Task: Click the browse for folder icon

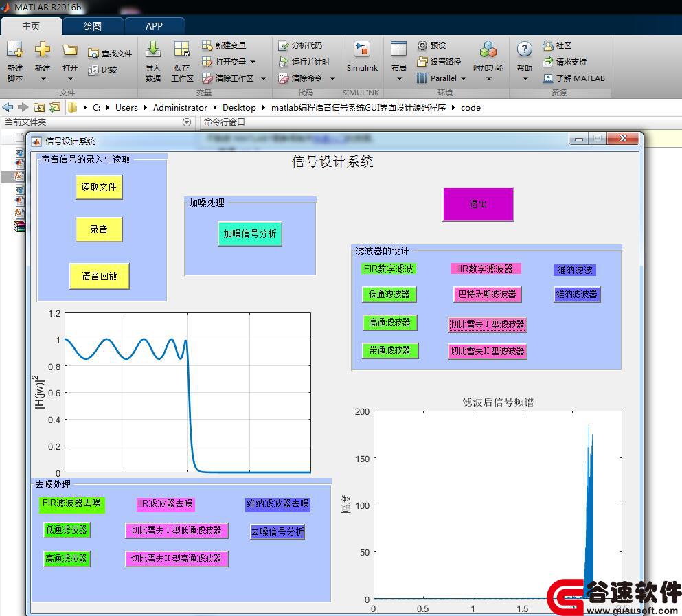Action: pyautogui.click(x=55, y=107)
